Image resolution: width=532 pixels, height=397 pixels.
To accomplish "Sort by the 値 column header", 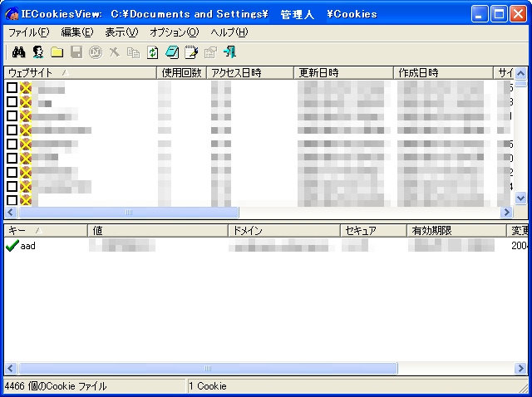I will click(x=158, y=231).
